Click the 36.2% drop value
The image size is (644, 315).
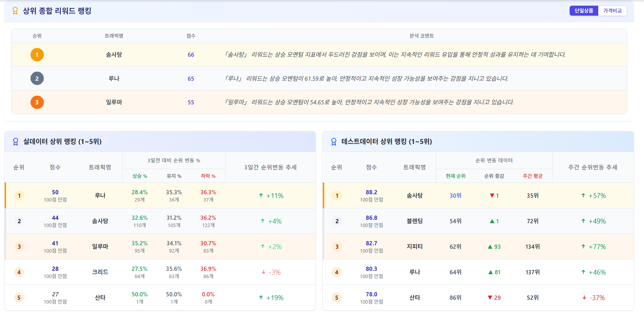coord(208,218)
